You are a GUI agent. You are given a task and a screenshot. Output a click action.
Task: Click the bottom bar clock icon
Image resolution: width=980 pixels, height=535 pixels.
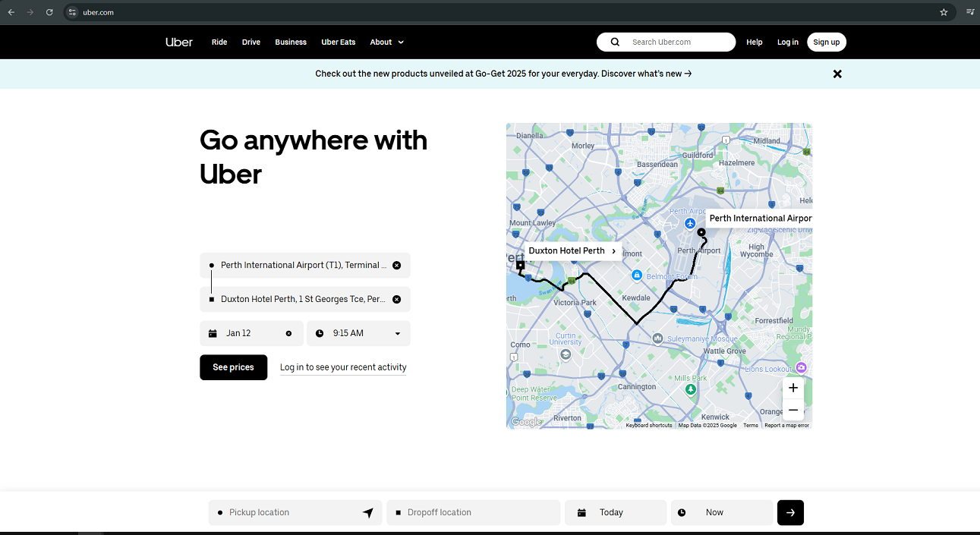682,512
